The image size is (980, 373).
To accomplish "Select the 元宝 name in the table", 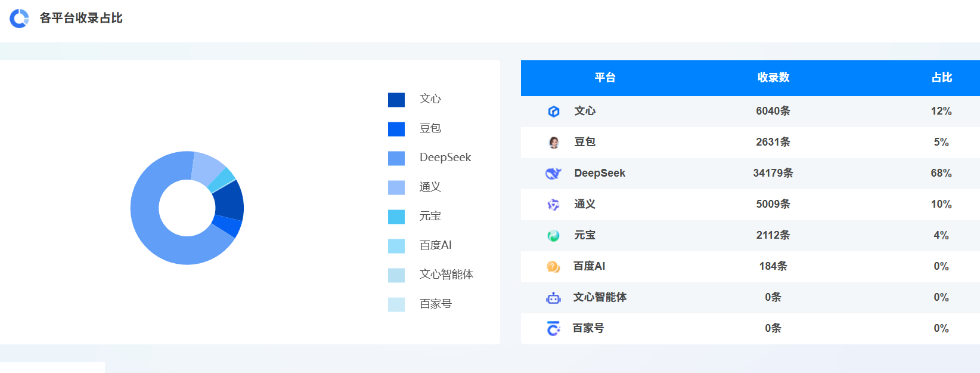I will [x=585, y=235].
